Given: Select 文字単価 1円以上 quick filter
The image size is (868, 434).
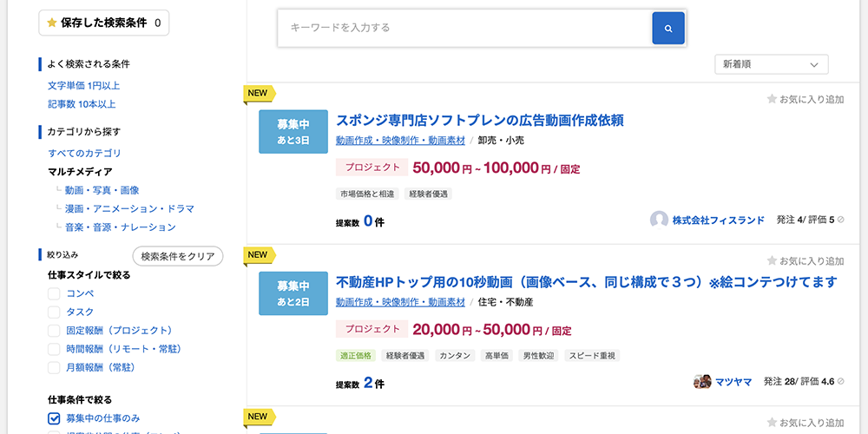Looking at the screenshot, I should [x=83, y=86].
